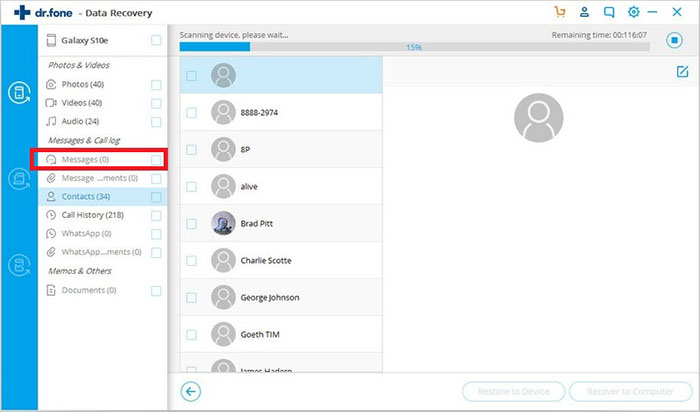Image resolution: width=700 pixels, height=412 pixels.
Task: Open the Messages (0) category
Action: (103, 159)
